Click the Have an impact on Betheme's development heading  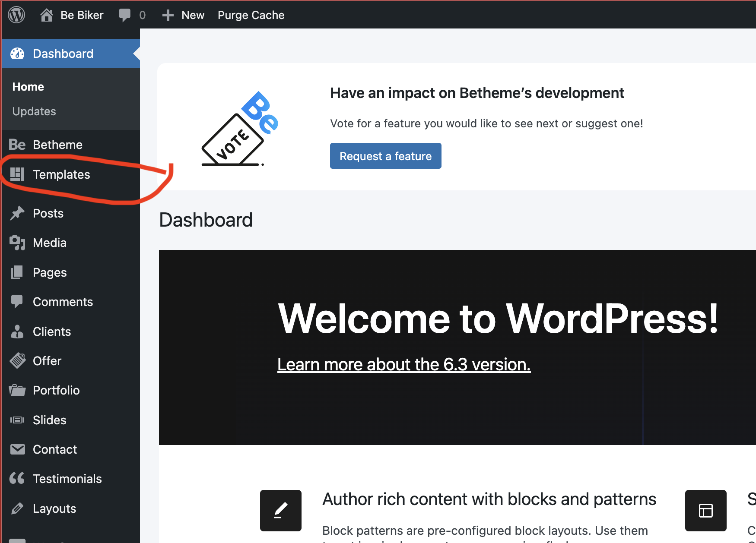coord(477,93)
